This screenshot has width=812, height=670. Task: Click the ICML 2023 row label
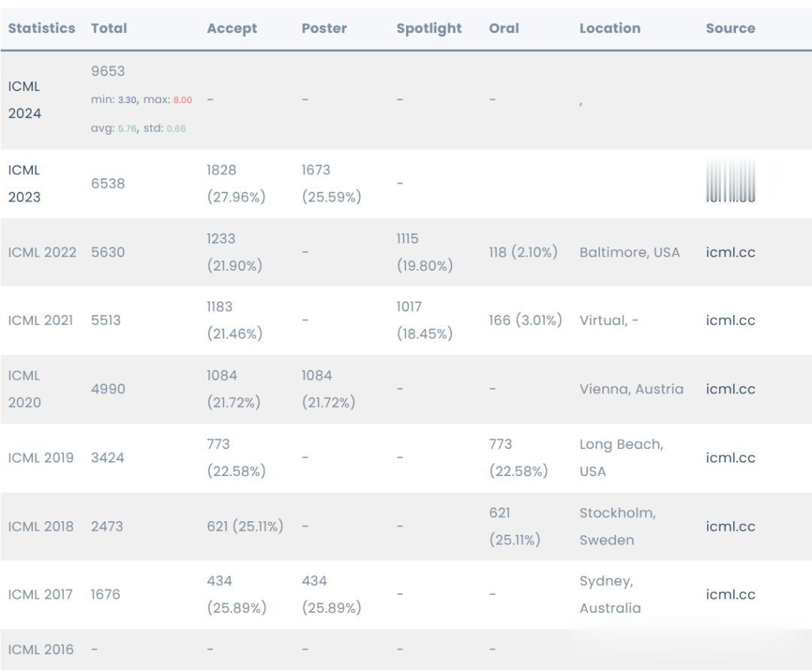(25, 183)
